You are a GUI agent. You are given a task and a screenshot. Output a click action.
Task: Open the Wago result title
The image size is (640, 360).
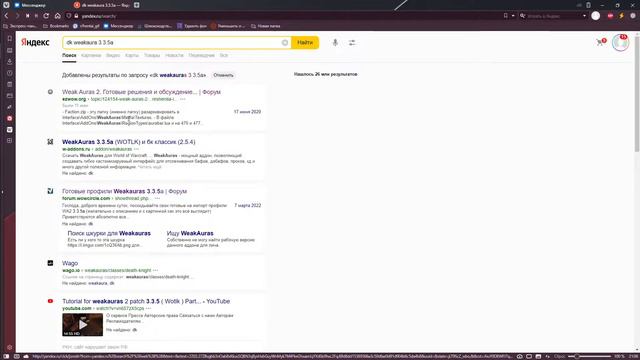tap(70, 263)
